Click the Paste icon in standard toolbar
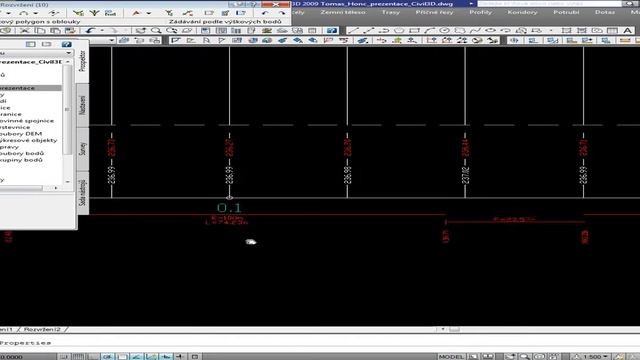 (x=55, y=31)
